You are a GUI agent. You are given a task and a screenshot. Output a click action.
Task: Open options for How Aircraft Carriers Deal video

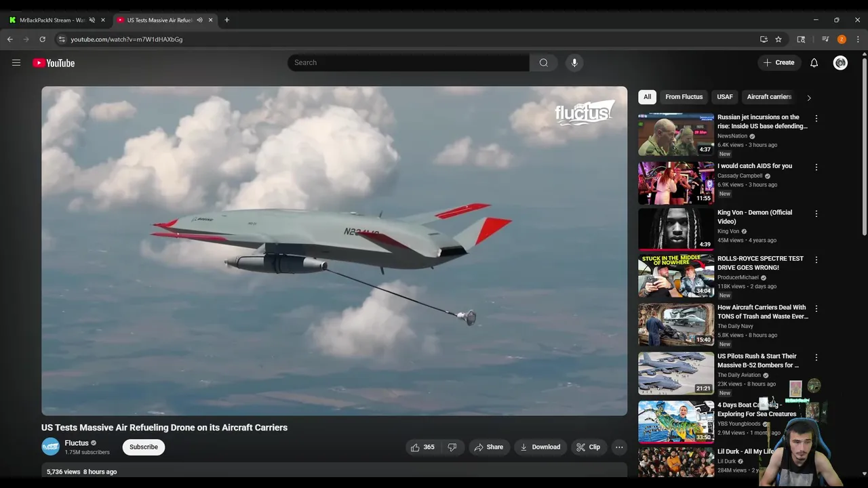[x=816, y=308]
